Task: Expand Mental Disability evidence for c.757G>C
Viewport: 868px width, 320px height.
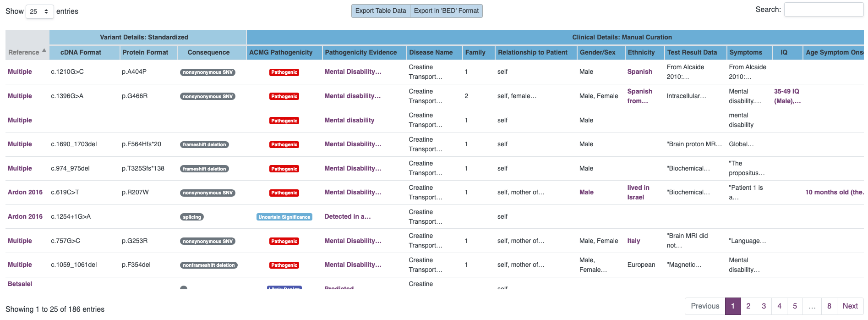Action: pos(353,241)
